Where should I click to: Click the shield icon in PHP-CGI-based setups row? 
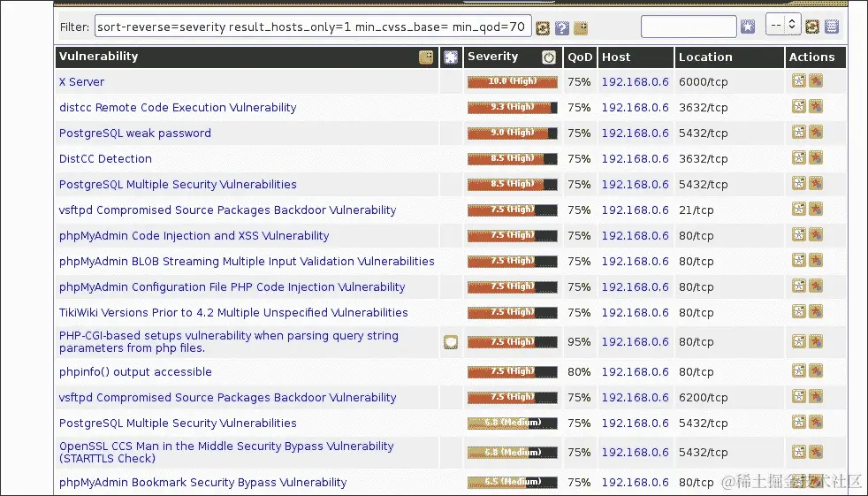(x=451, y=342)
